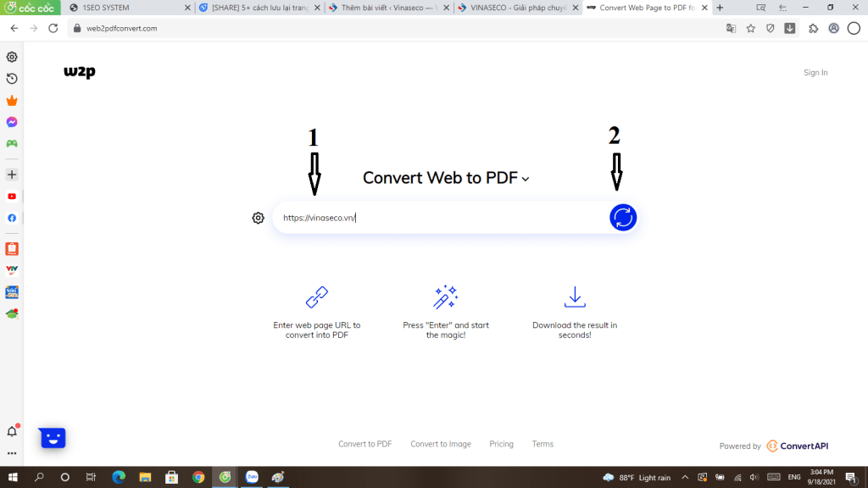Screen dimensions: 868x488
Task: Open the blue chat bot widget
Action: (x=53, y=437)
